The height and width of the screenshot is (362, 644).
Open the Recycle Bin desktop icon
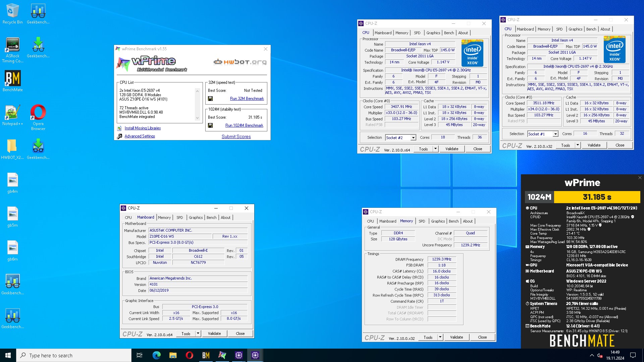click(13, 14)
